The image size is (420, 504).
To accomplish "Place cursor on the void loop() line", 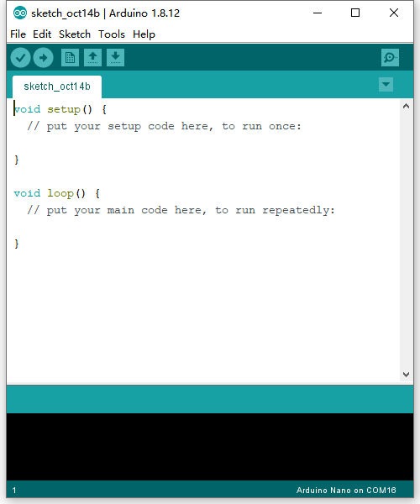I will pyautogui.click(x=57, y=193).
